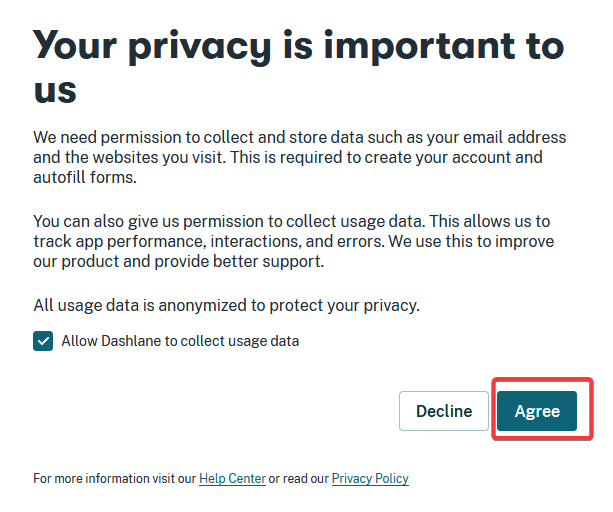Open the Help Center link

[x=232, y=479]
